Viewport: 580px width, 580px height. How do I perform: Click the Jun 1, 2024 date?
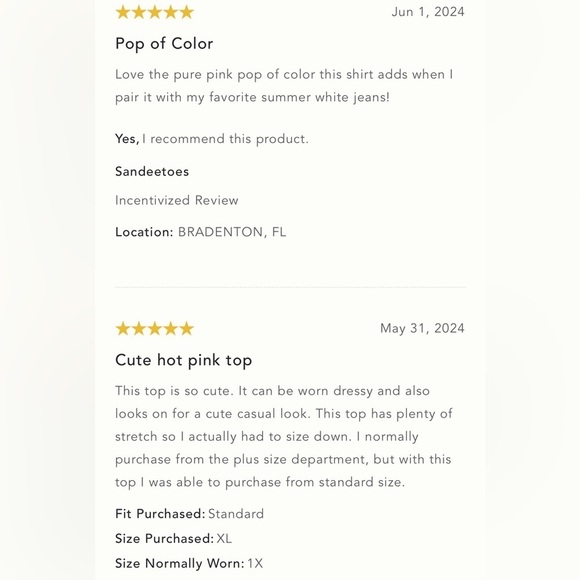(x=428, y=12)
